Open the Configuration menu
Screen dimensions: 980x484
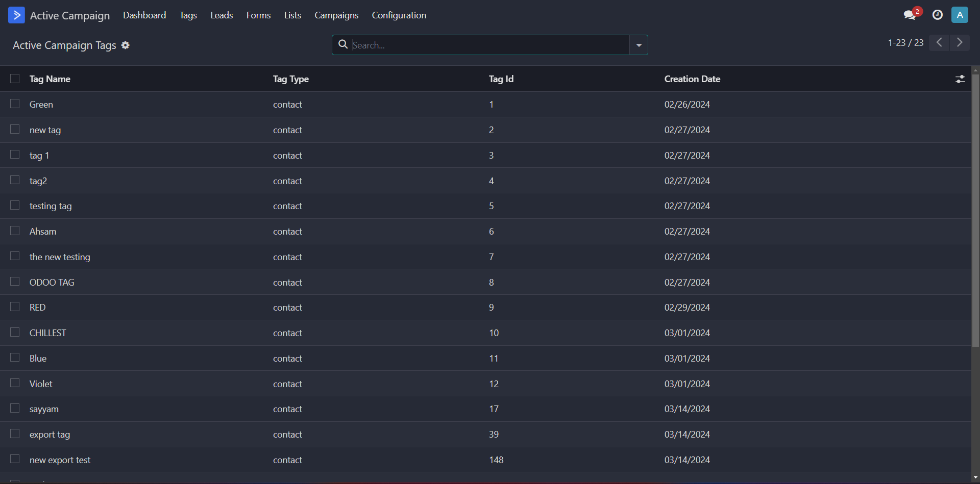(x=399, y=15)
